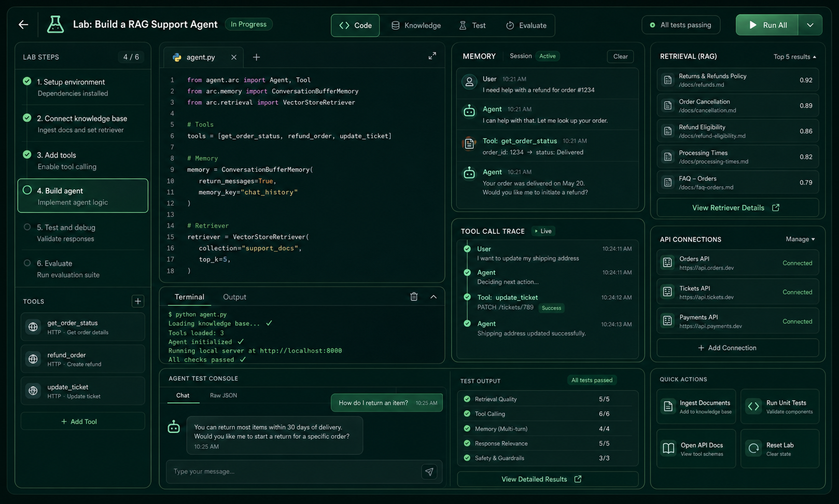Image resolution: width=839 pixels, height=504 pixels.
Task: Click the In Progress status badge
Action: pyautogui.click(x=249, y=24)
